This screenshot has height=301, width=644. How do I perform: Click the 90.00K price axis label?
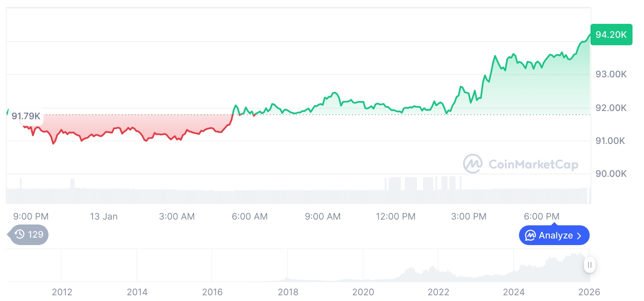pos(611,174)
